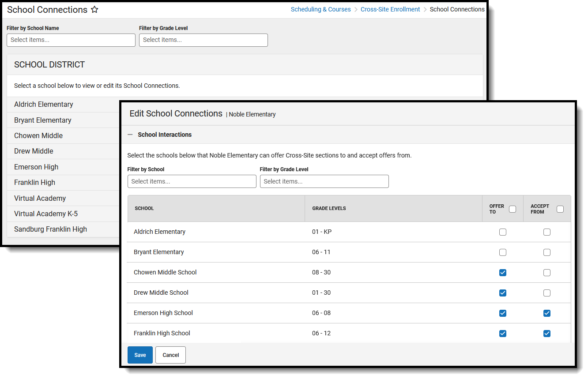Check Accept From for Aldrich Elementary
This screenshot has height=379, width=588.
pyautogui.click(x=547, y=232)
